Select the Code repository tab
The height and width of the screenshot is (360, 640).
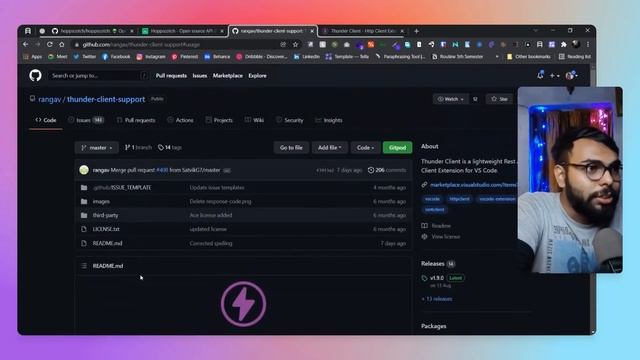coord(46,120)
